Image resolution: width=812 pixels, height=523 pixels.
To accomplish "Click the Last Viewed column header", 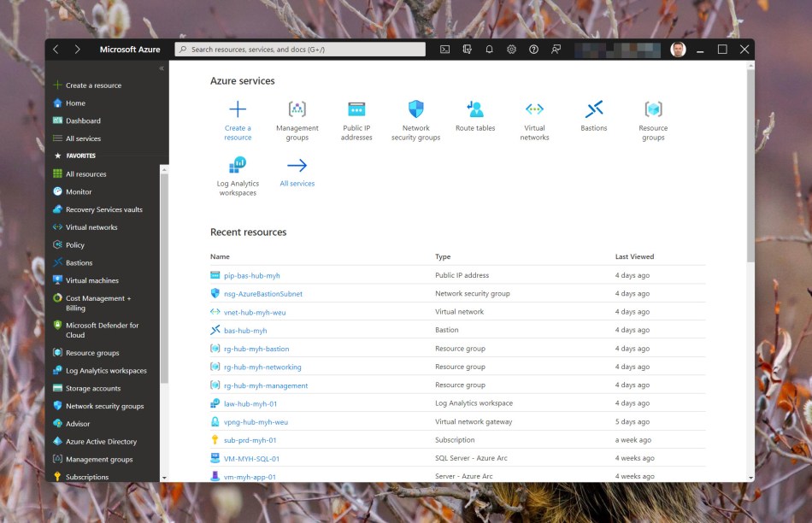I will point(634,256).
